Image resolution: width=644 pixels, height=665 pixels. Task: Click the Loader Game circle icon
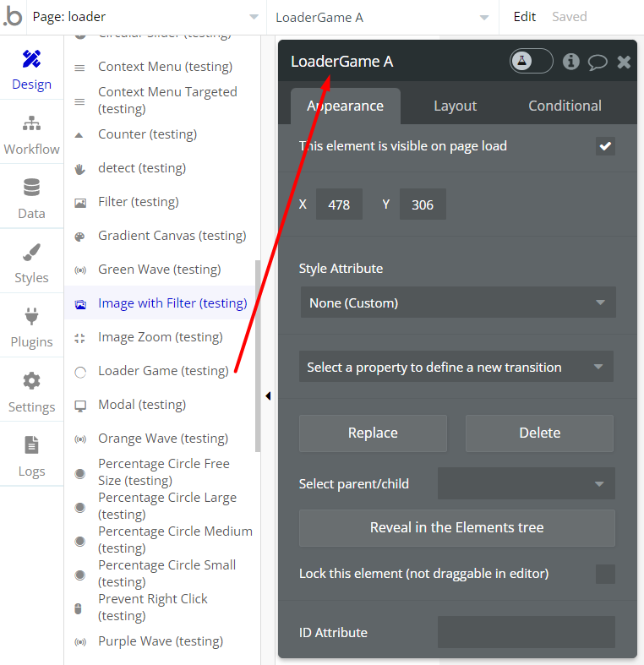click(80, 373)
